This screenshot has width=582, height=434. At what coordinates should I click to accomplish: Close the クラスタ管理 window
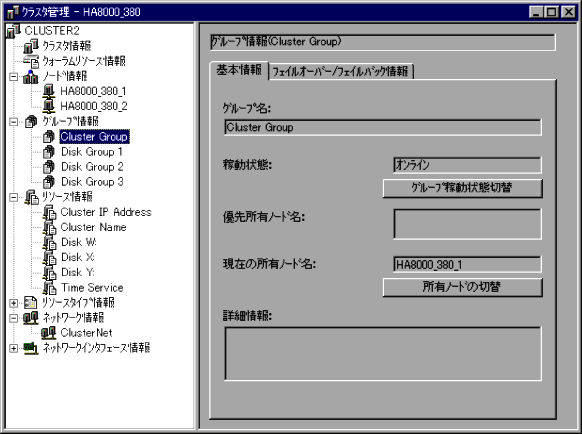tap(568, 12)
